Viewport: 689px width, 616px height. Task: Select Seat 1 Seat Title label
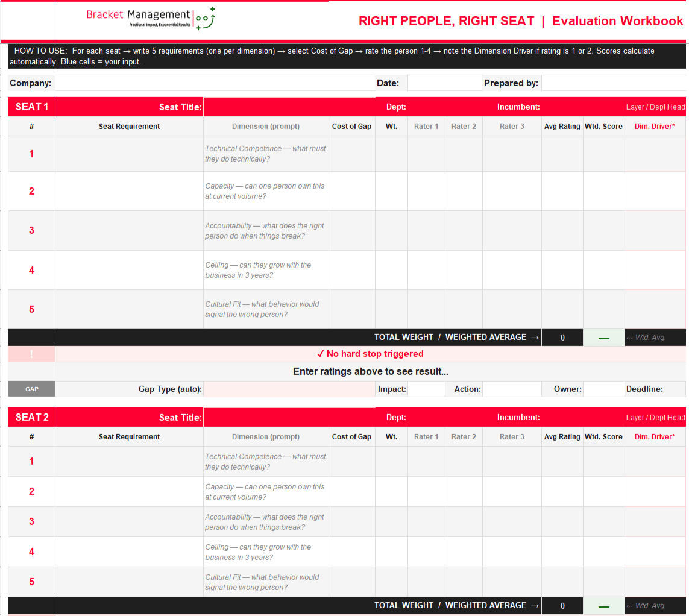180,107
